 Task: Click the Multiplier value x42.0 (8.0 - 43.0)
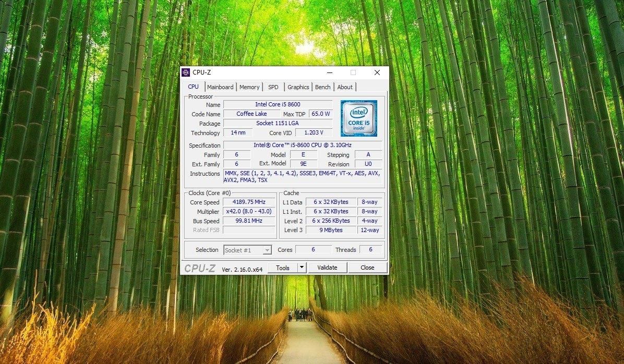point(249,211)
